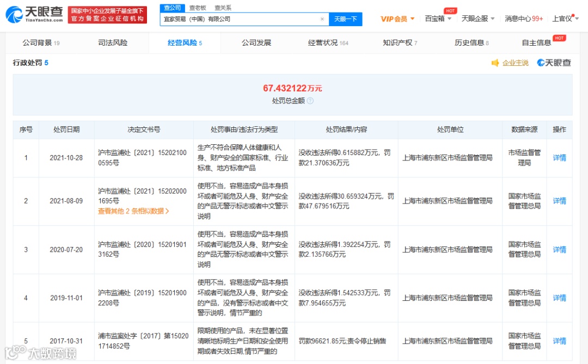This screenshot has height=364, width=588.
Task: Clear the search box with the X icon
Action: pyautogui.click(x=322, y=19)
